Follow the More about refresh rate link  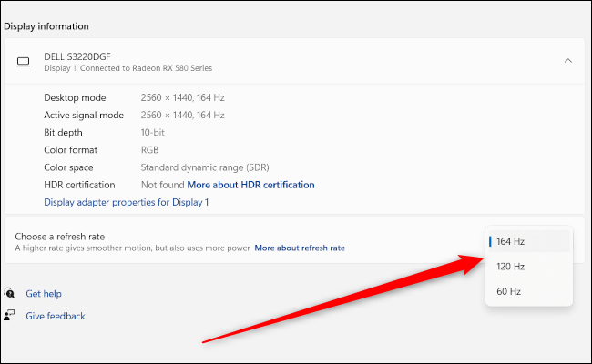click(299, 248)
